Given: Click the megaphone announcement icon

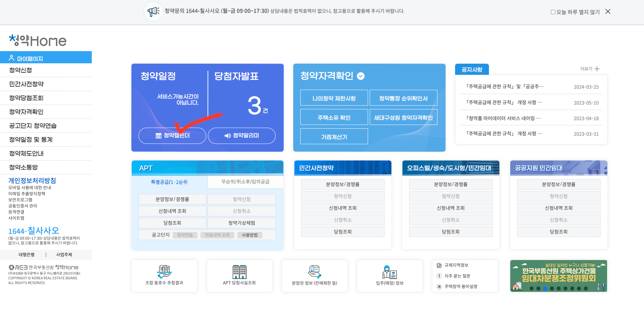Looking at the screenshot, I should pyautogui.click(x=153, y=12).
